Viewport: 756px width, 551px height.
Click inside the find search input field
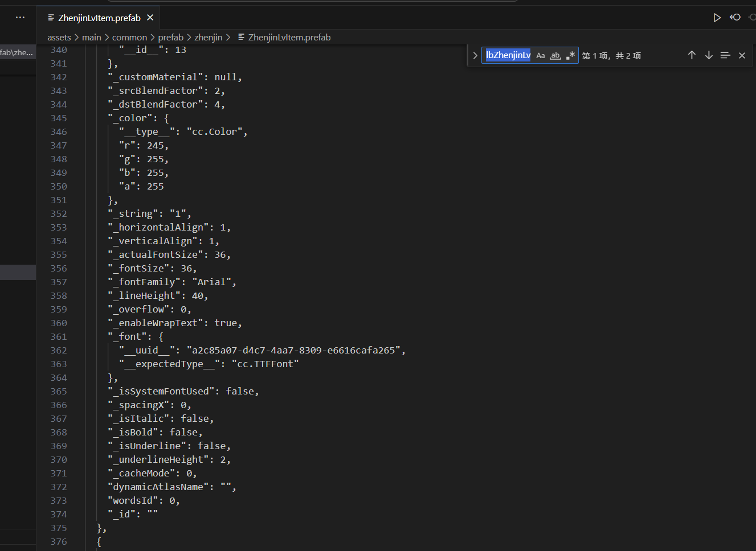[508, 55]
